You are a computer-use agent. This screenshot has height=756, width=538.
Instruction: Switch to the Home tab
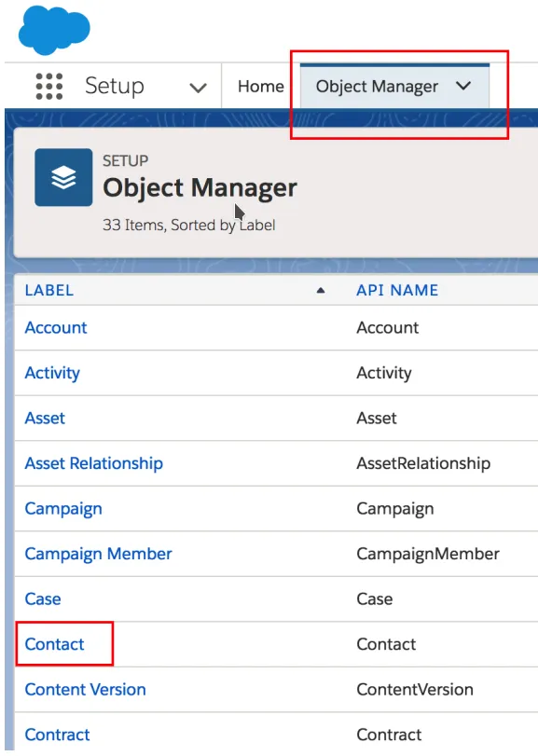pyautogui.click(x=261, y=87)
